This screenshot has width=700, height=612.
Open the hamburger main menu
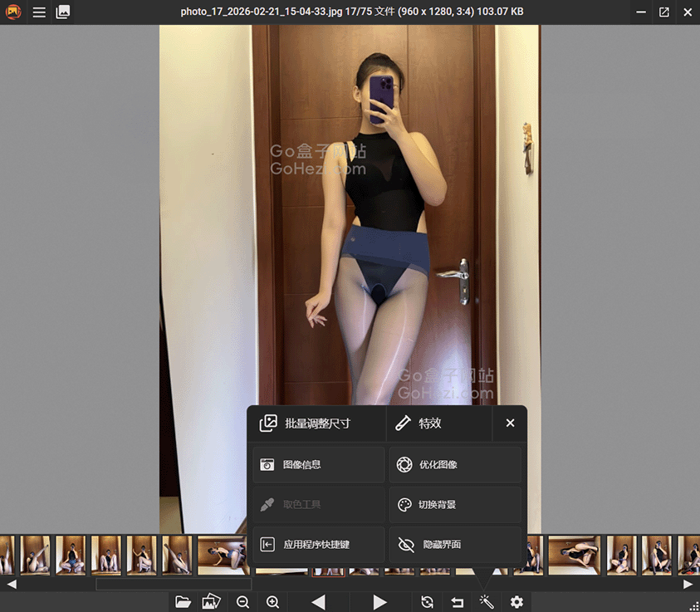(39, 12)
